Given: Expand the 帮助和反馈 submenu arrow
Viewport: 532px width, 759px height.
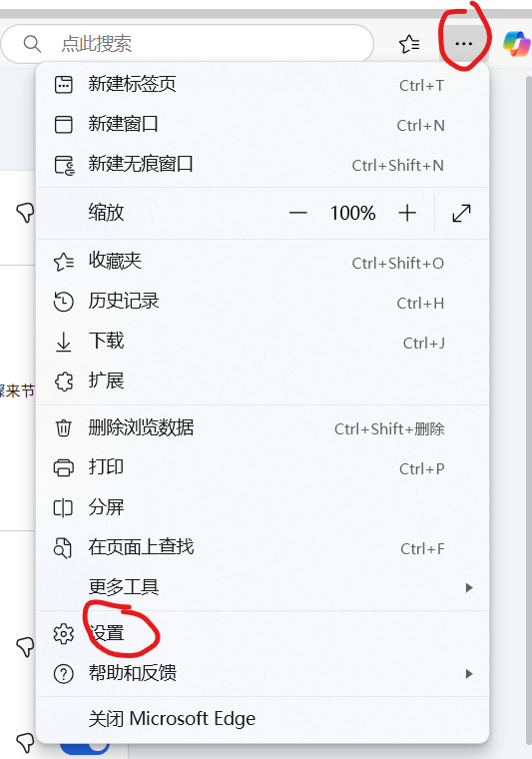Looking at the screenshot, I should pyautogui.click(x=469, y=674).
